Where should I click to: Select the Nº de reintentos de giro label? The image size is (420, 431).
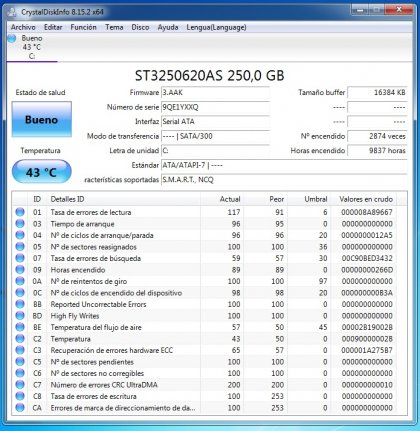[89, 281]
